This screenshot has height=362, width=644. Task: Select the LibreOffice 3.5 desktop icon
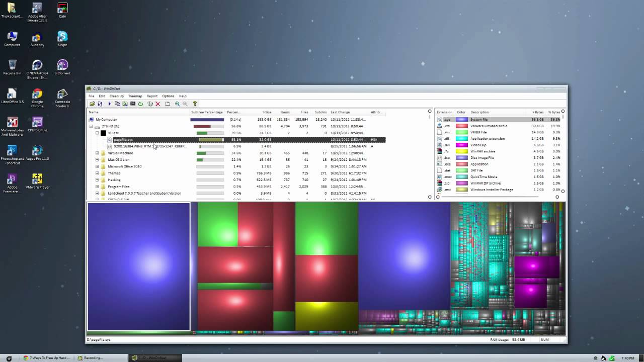12,96
